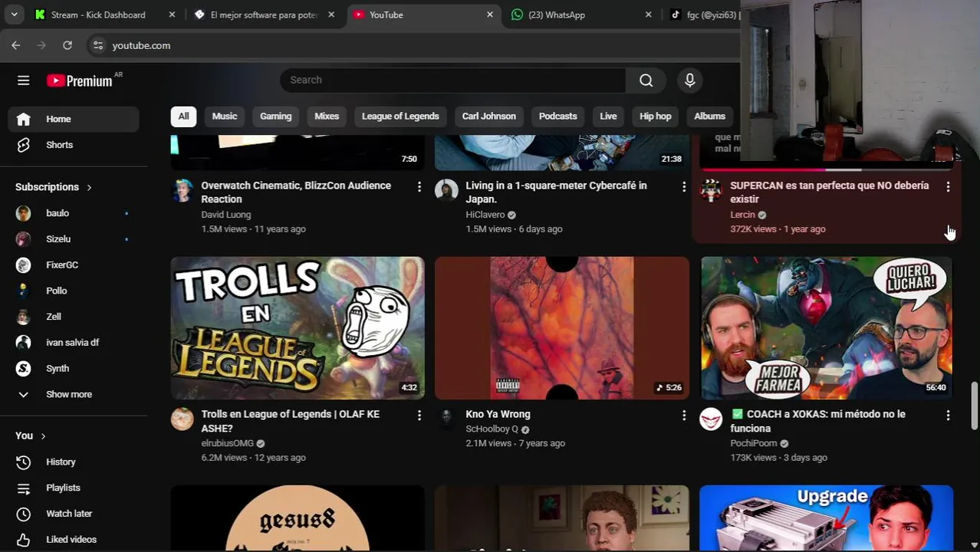Select the League of Legends chip
This screenshot has width=980, height=552.
[400, 117]
